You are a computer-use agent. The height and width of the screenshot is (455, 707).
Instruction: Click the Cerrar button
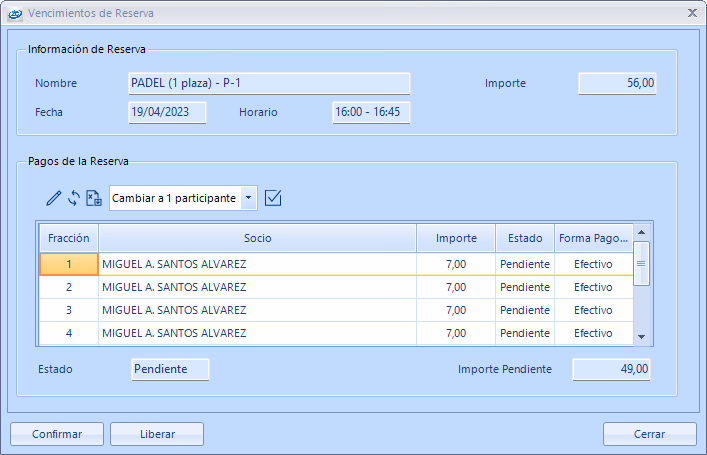click(649, 434)
